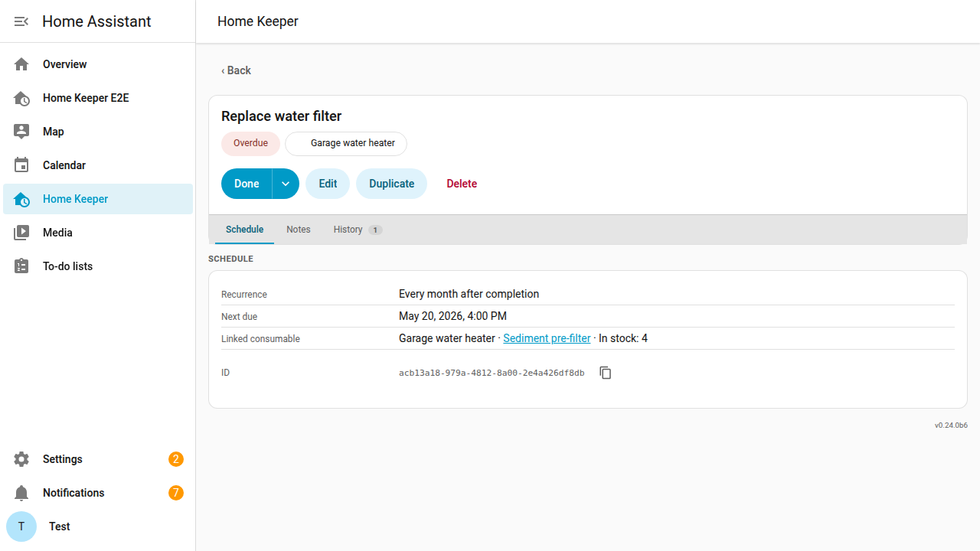Click the Home Keeper page header title
The height and width of the screenshot is (551, 980).
pyautogui.click(x=258, y=21)
